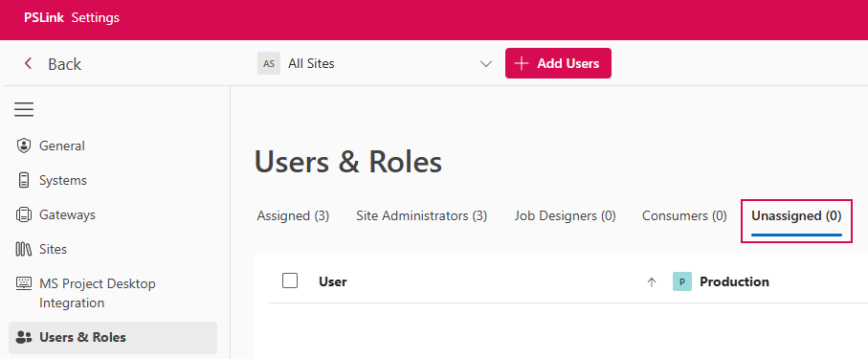Sort by the User column header
The height and width of the screenshot is (359, 868).
tap(333, 281)
